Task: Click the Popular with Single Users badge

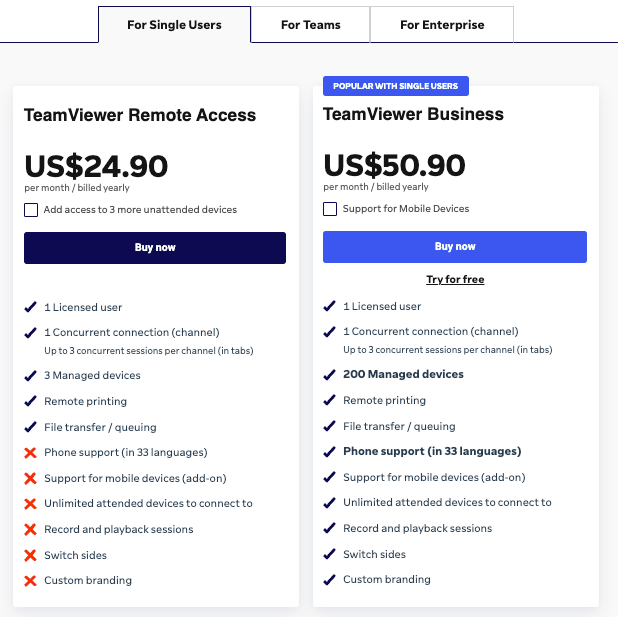Action: pos(397,86)
